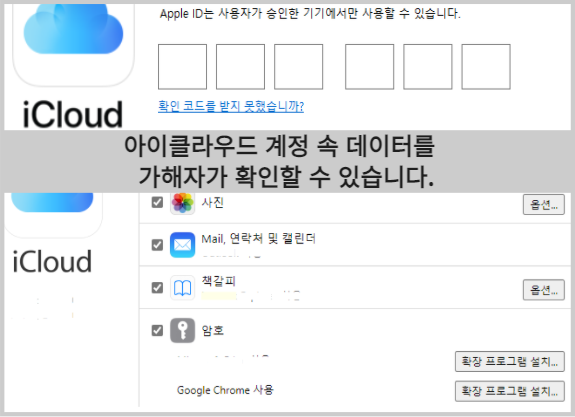Screen dimensions: 575x417
Task: Click the Passwords (암호) key icon
Action: click(x=182, y=330)
